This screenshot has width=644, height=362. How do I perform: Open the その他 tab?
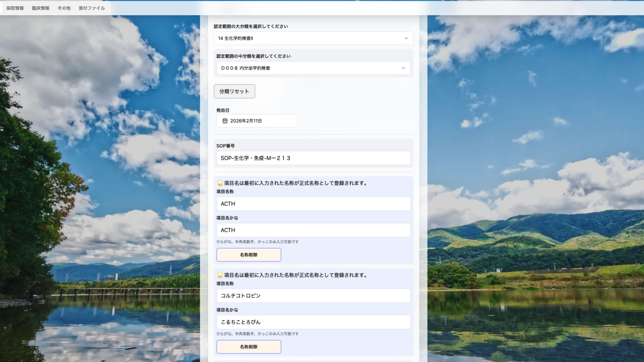(x=63, y=8)
